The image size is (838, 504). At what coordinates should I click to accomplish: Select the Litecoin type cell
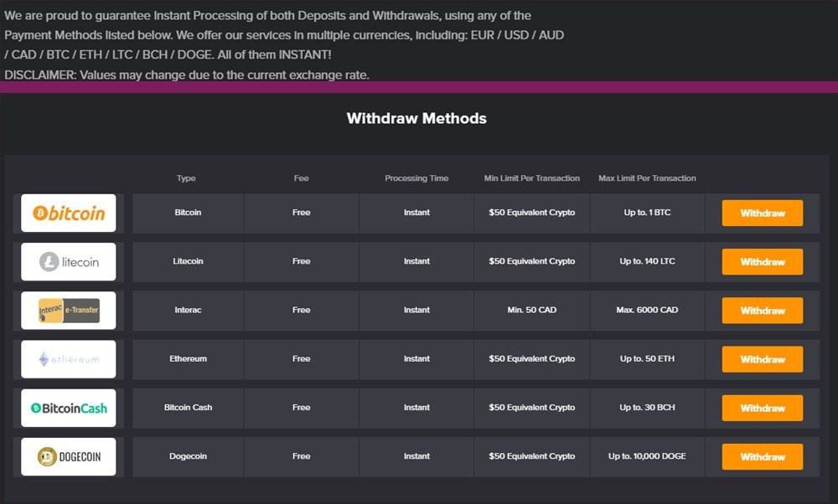click(188, 261)
